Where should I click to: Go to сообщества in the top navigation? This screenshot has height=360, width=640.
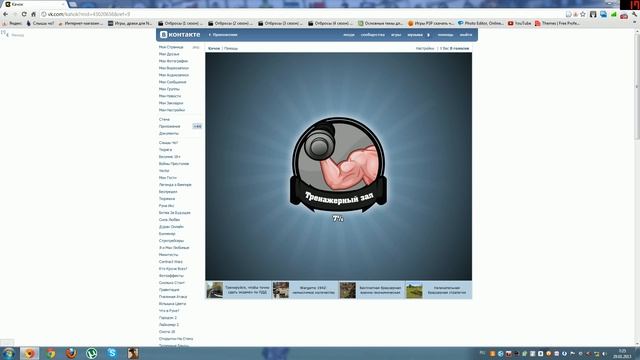point(373,35)
